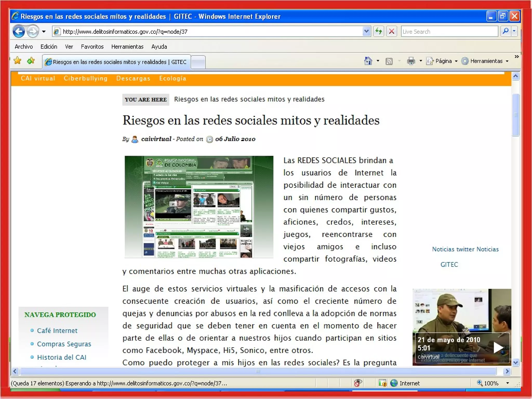Click the Add to Favorites icon
The width and height of the screenshot is (532, 399).
pos(31,61)
